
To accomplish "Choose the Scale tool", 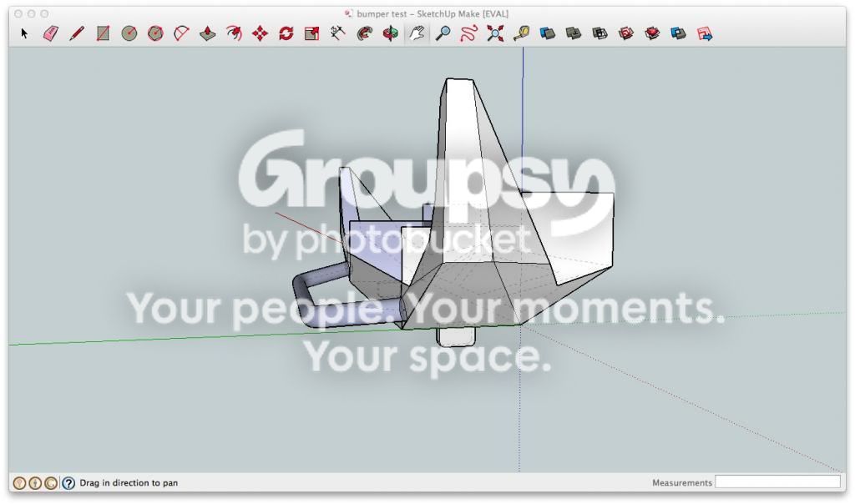I will pyautogui.click(x=312, y=33).
